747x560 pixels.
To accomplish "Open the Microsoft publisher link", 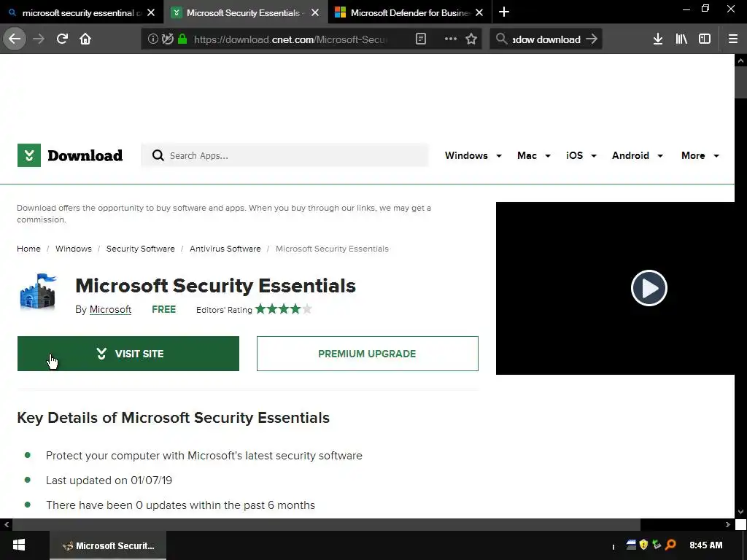I will 110,309.
